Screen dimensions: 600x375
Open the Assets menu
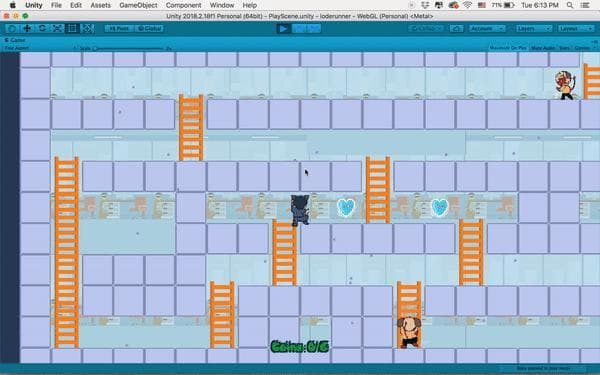coord(101,5)
